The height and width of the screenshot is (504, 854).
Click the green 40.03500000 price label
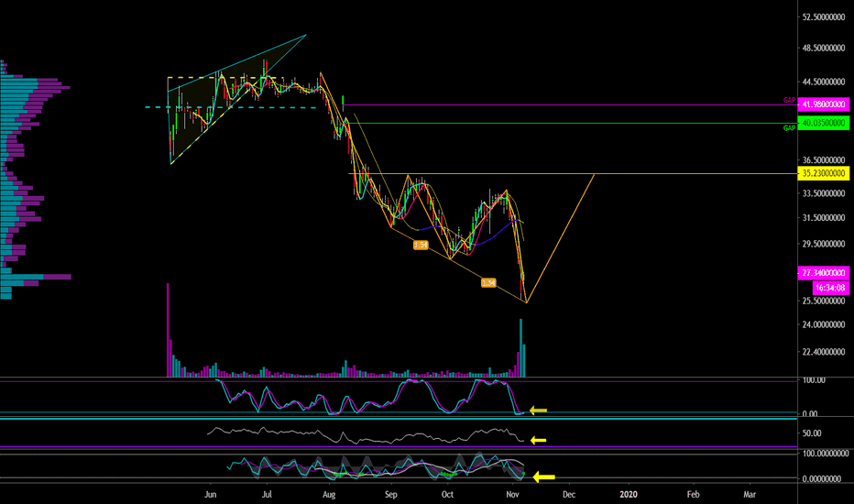coord(823,123)
